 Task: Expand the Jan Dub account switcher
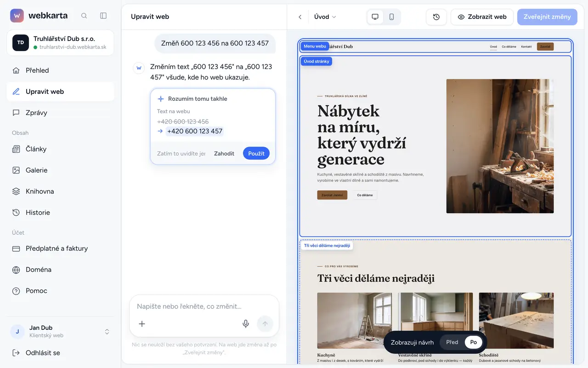click(x=107, y=331)
